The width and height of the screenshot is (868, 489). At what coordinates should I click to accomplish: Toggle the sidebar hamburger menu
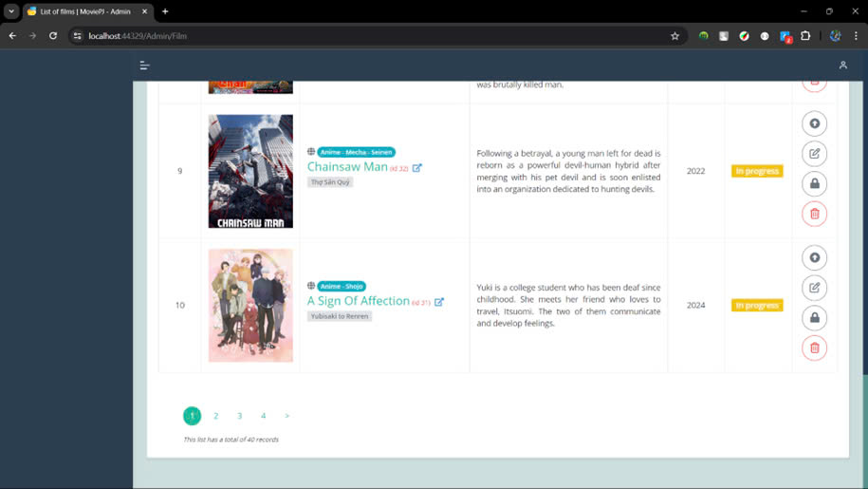coord(144,66)
